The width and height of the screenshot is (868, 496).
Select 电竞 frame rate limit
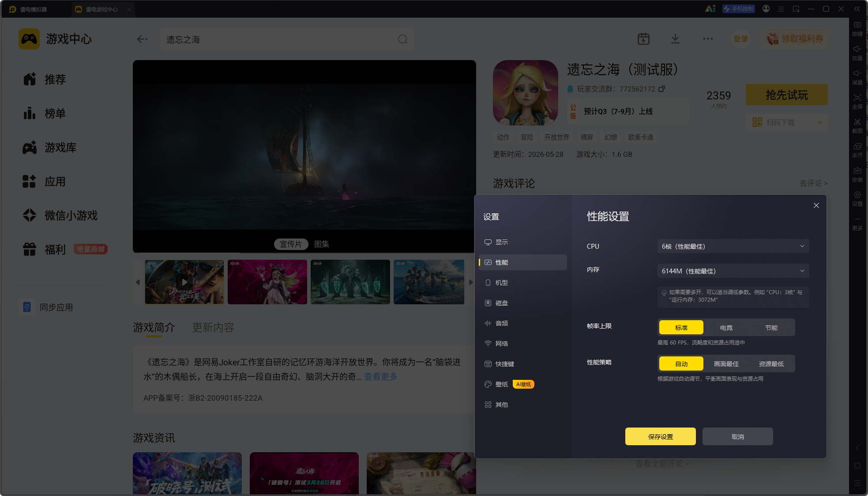pyautogui.click(x=726, y=327)
